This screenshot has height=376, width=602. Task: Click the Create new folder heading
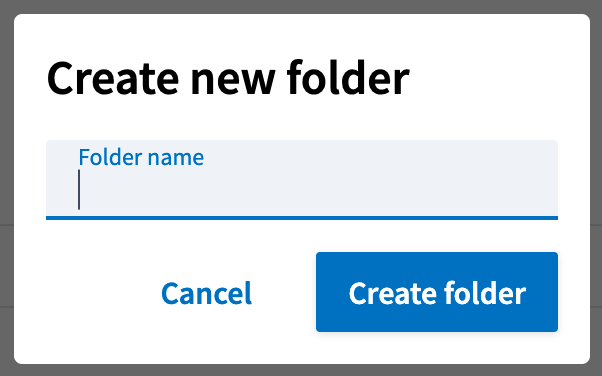coord(228,78)
